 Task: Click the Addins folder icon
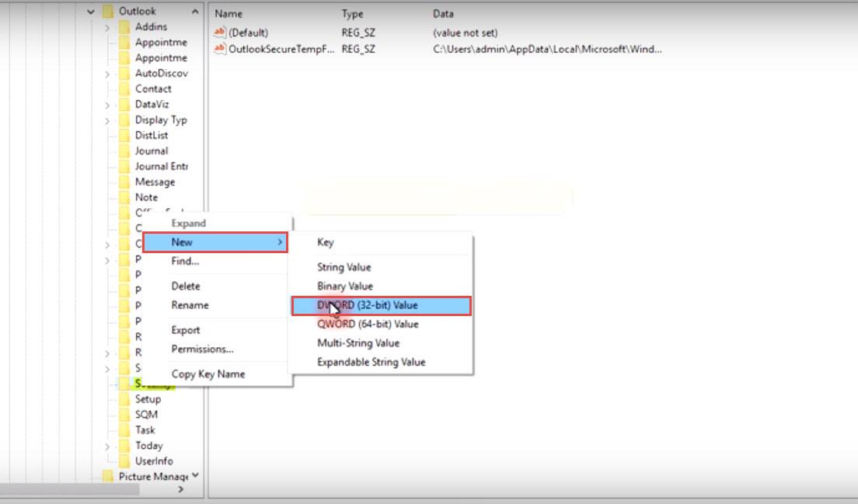click(x=123, y=27)
